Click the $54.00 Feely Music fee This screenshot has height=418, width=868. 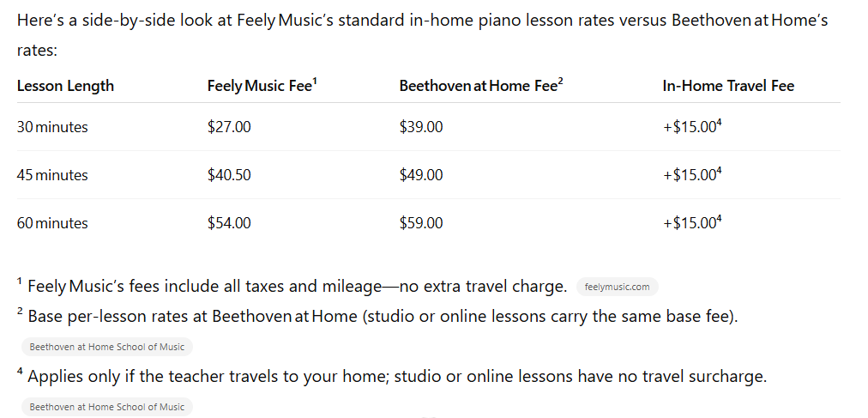click(229, 223)
